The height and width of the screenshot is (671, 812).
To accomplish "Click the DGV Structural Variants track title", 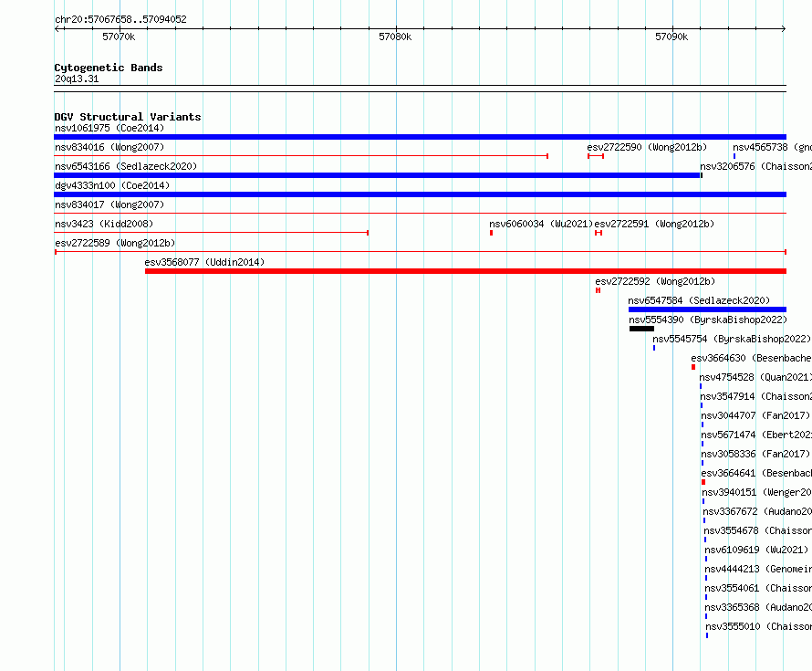I will (128, 117).
